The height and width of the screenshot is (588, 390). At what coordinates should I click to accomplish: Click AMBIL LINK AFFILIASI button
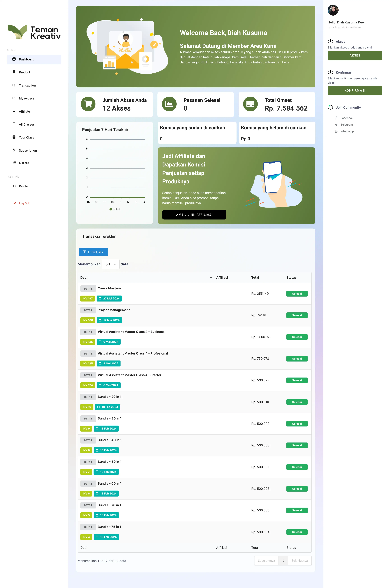click(x=194, y=215)
